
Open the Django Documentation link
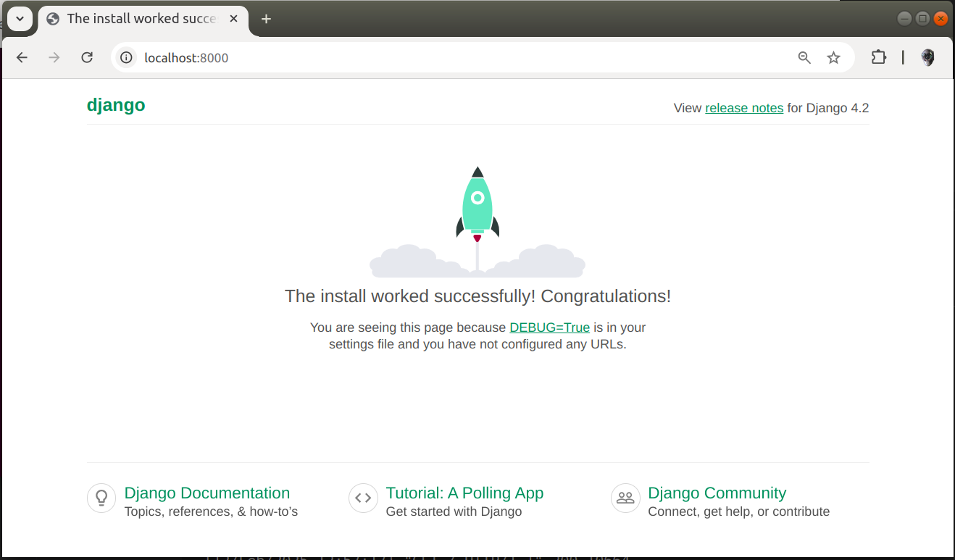[x=207, y=493]
